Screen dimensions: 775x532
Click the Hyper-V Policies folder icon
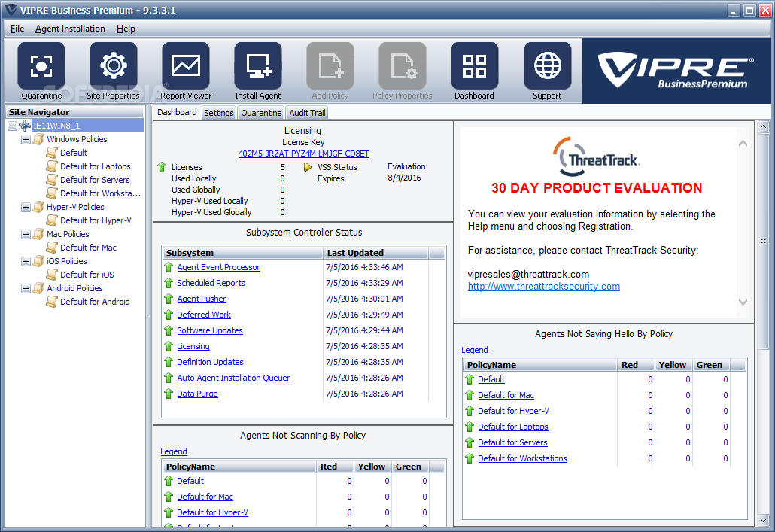click(38, 207)
